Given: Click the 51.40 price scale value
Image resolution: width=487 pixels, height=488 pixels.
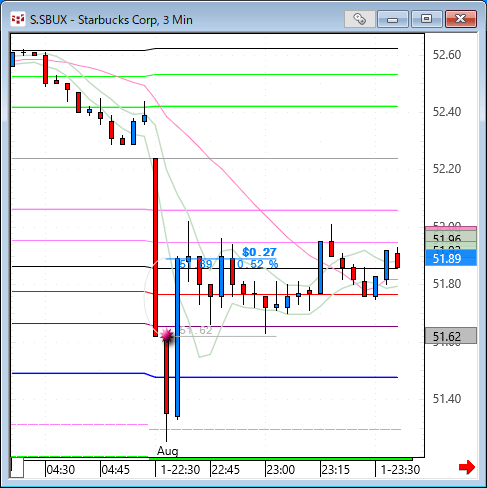Looking at the screenshot, I should tap(447, 399).
